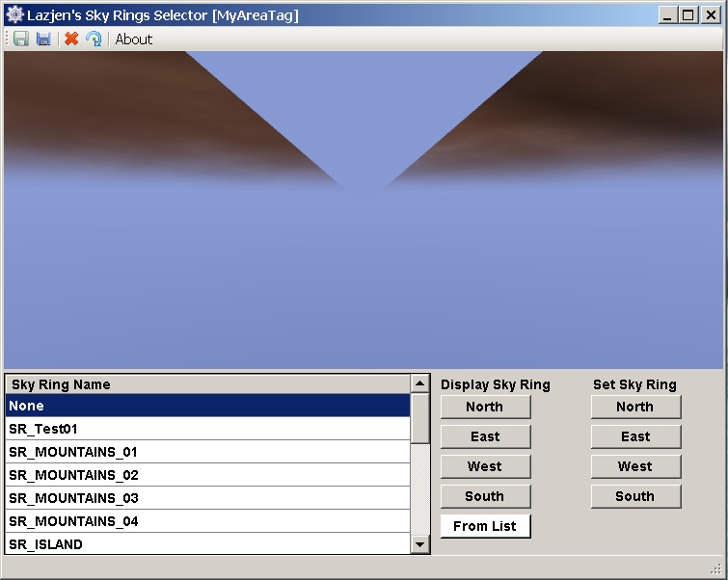Set the South sky ring
Viewport: 728px width, 580px height.
[635, 496]
